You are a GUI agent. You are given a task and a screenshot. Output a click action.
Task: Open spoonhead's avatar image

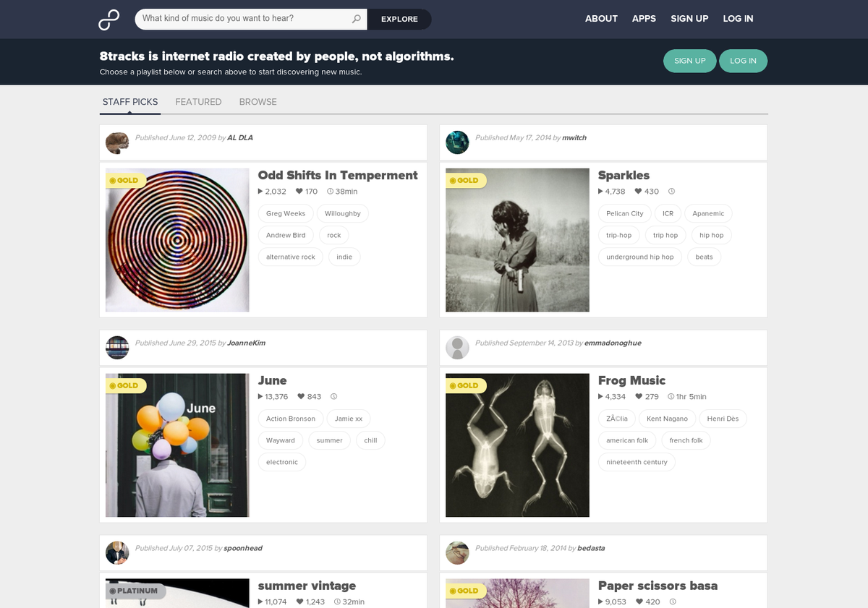click(x=117, y=553)
